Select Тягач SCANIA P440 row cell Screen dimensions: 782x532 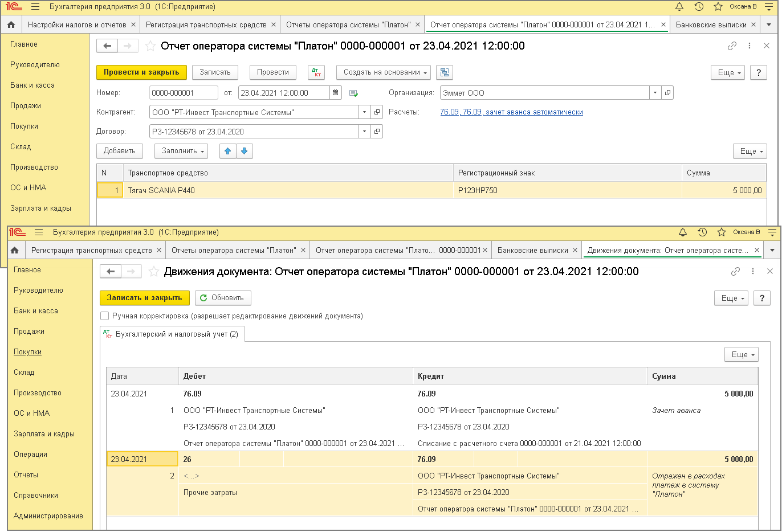pyautogui.click(x=288, y=190)
